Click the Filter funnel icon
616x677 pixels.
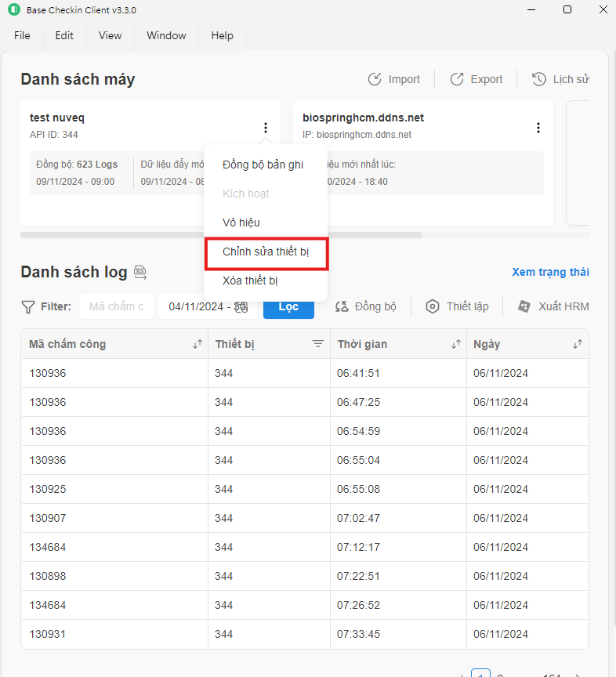tap(28, 306)
